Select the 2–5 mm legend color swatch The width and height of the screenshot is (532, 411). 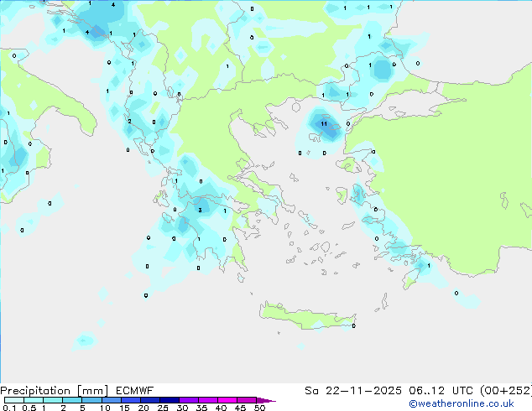(x=72, y=400)
